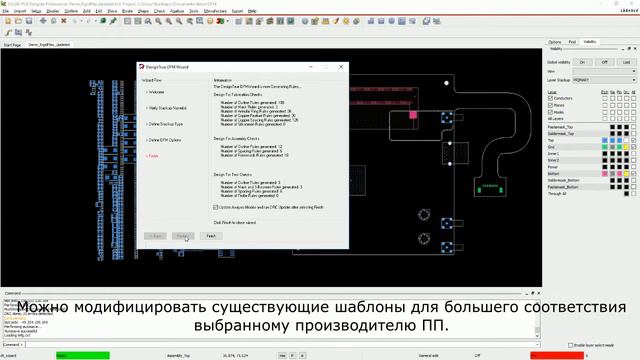Click the red X Delete tool
Viewport: 640px width, 360px height.
[x=64, y=21]
